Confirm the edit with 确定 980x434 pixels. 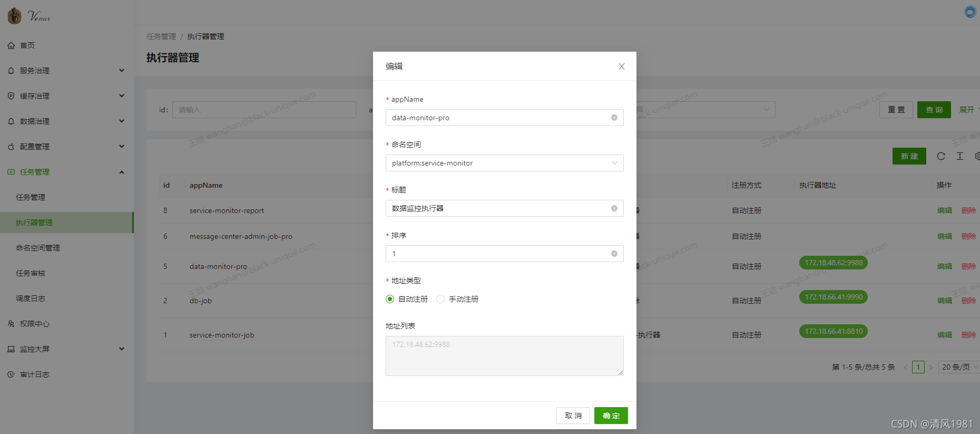pos(611,416)
